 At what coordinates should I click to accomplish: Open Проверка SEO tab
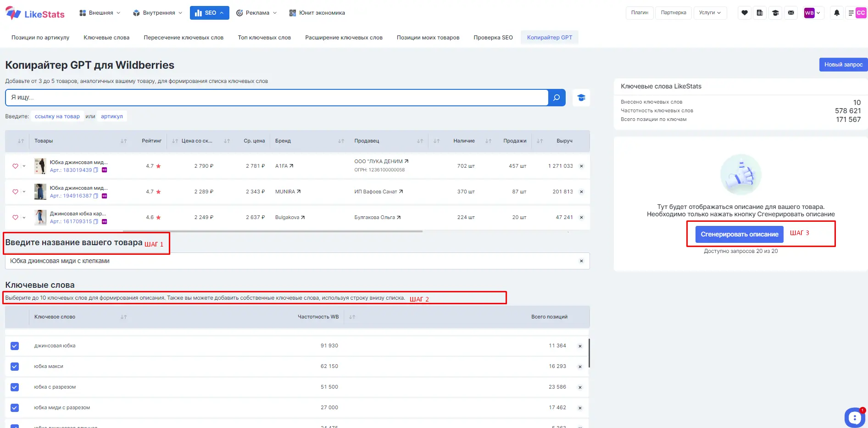click(493, 38)
